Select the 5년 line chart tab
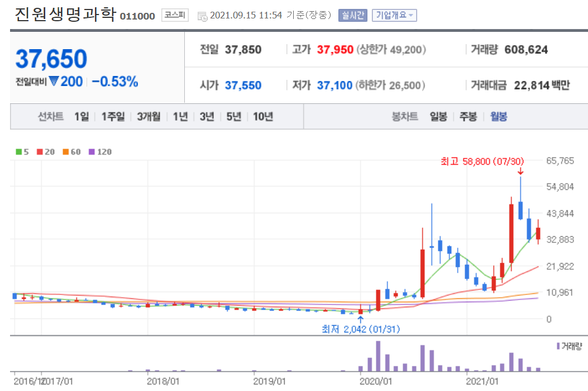The height and width of the screenshot is (391, 588). (x=233, y=117)
